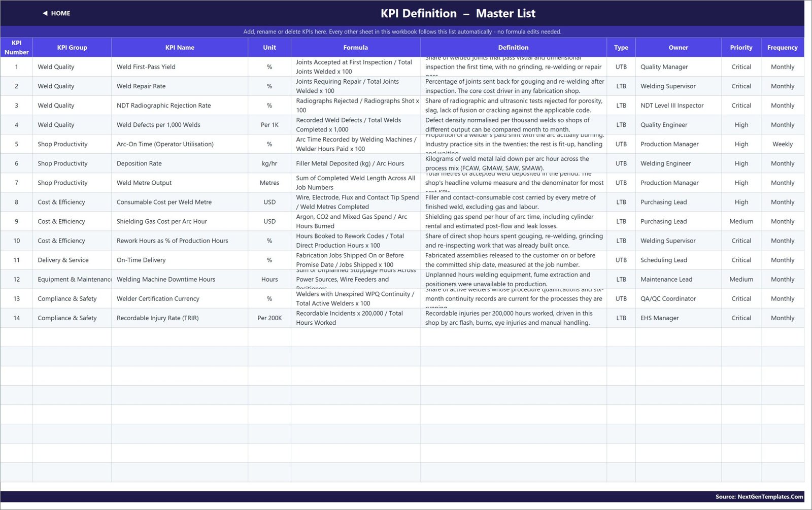Click the EHS Manager owner cell

679,318
